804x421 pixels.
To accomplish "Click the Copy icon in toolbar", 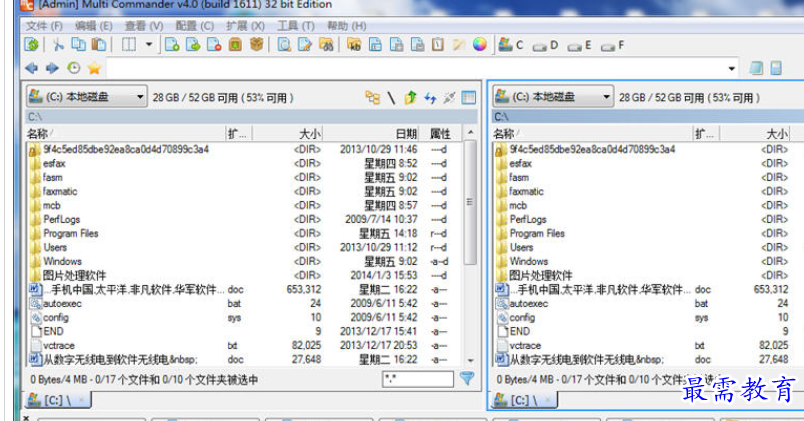I will pyautogui.click(x=78, y=45).
